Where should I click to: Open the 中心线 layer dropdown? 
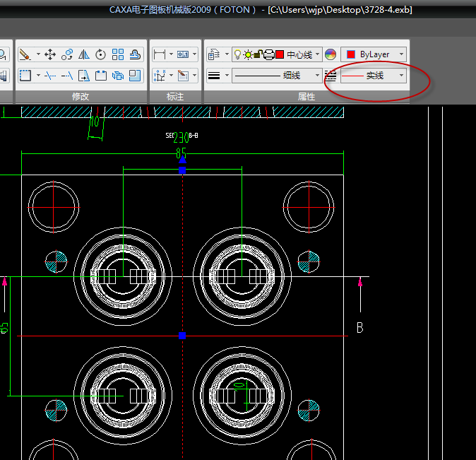click(318, 54)
